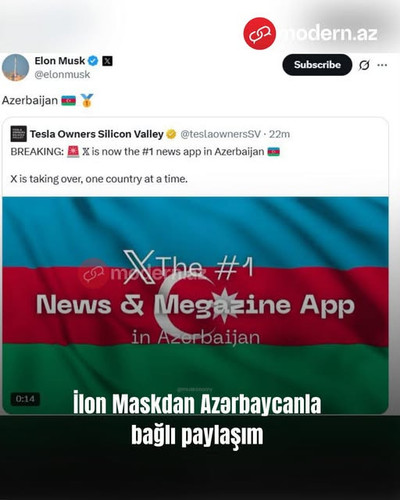Open the @teslaownersSV handle
The height and width of the screenshot is (500, 400).
tap(220, 134)
